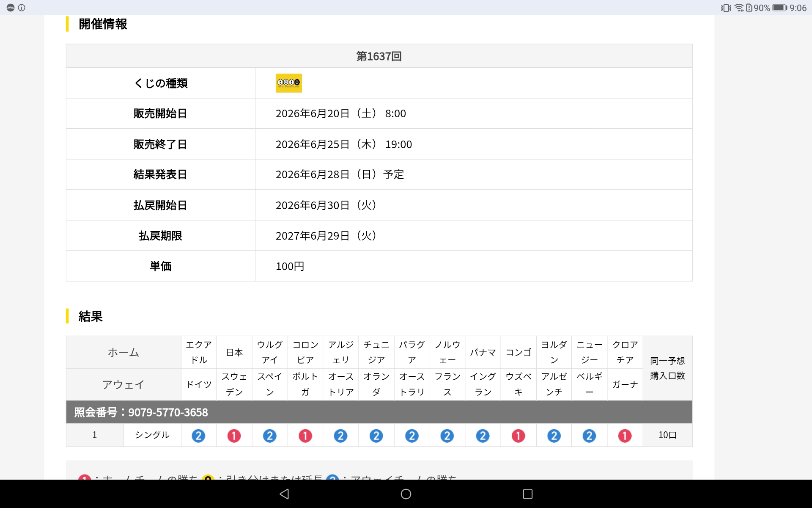Click the blue 2 icon under ウルグアイ column

point(269,436)
